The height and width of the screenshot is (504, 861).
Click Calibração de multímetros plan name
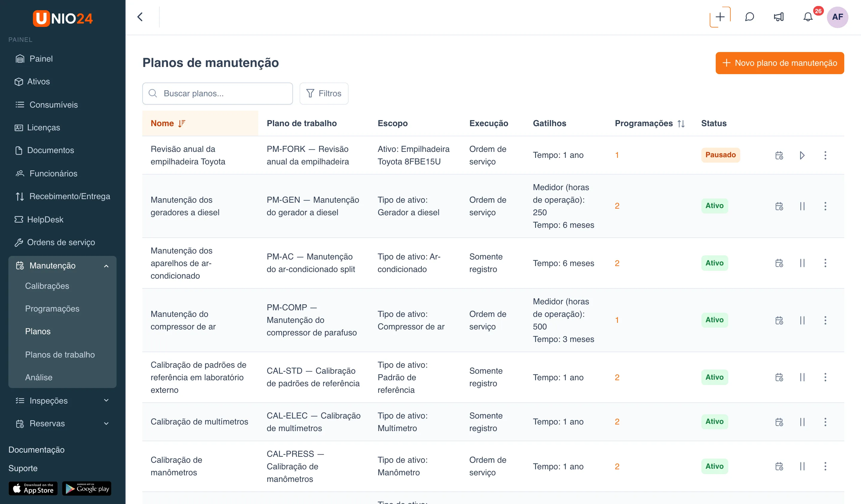[199, 422]
